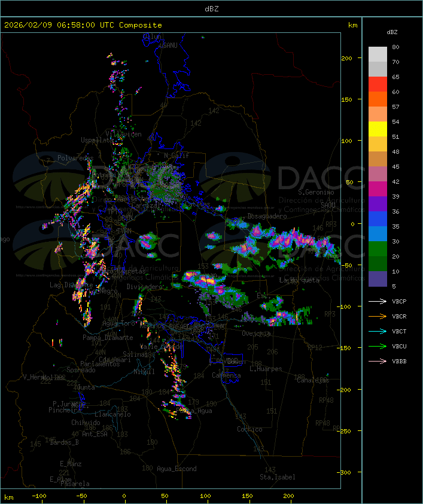
Task: Click the L.Huarpes place label
Action: click(266, 369)
